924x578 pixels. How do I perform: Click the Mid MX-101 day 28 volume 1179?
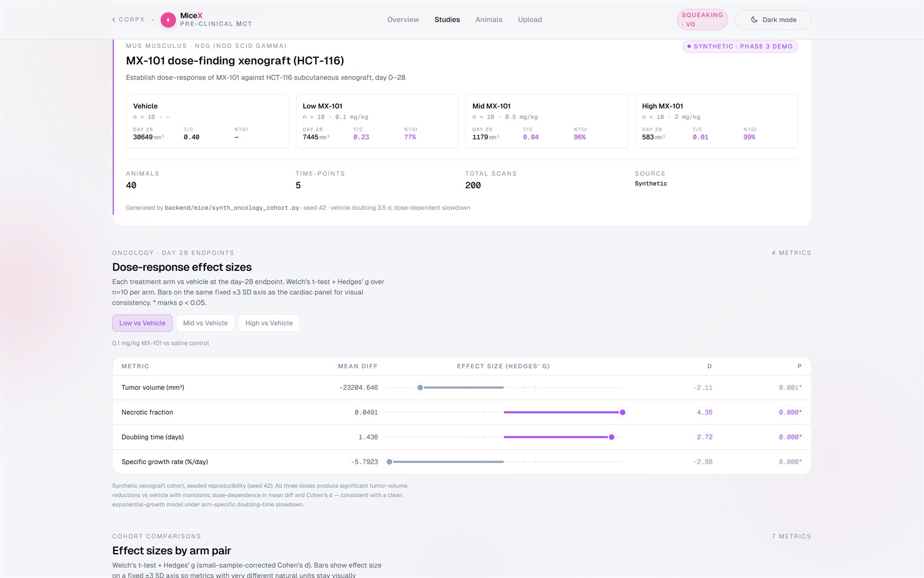point(480,137)
